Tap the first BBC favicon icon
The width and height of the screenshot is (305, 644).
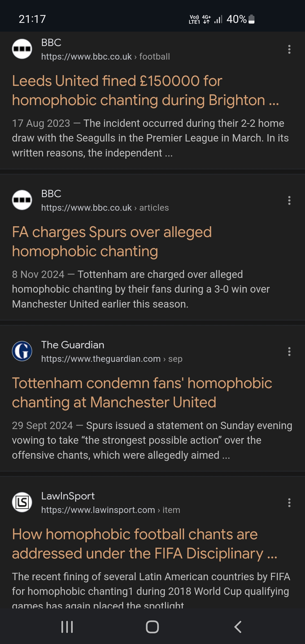click(22, 49)
